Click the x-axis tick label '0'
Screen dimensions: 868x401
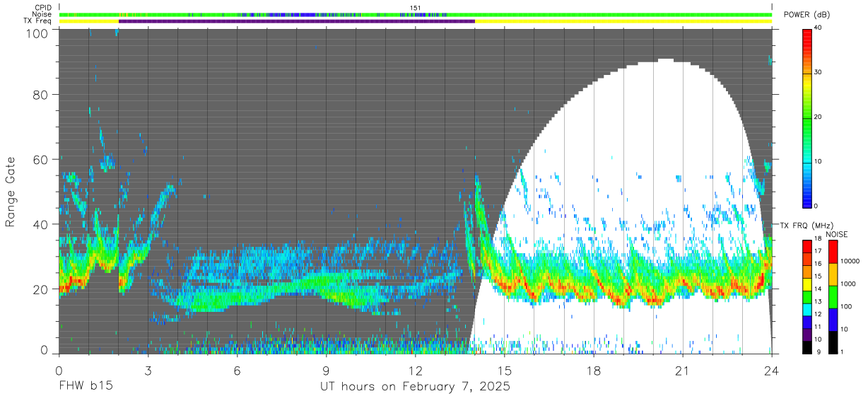click(x=59, y=371)
